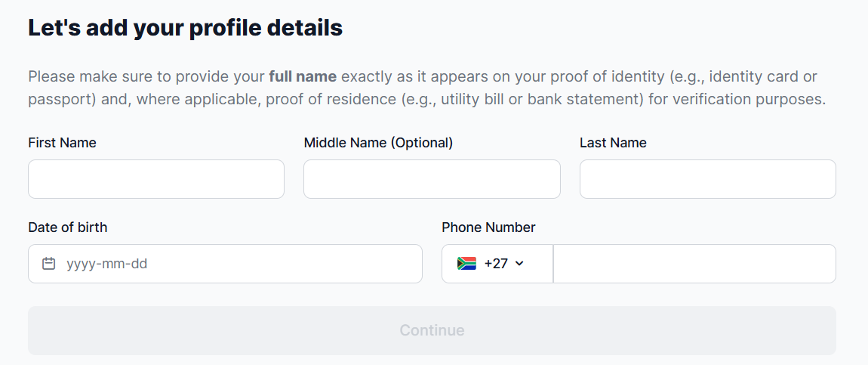Click the profile details heading
This screenshot has width=868, height=365.
(x=185, y=29)
